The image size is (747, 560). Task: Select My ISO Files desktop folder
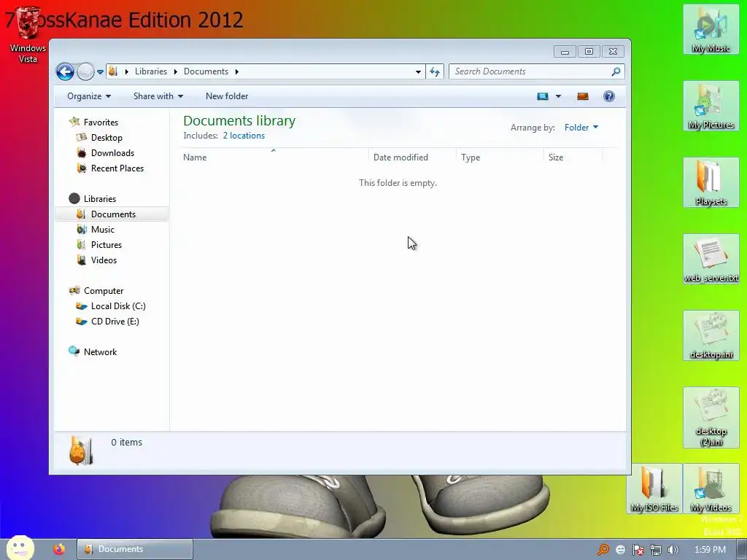coord(654,489)
